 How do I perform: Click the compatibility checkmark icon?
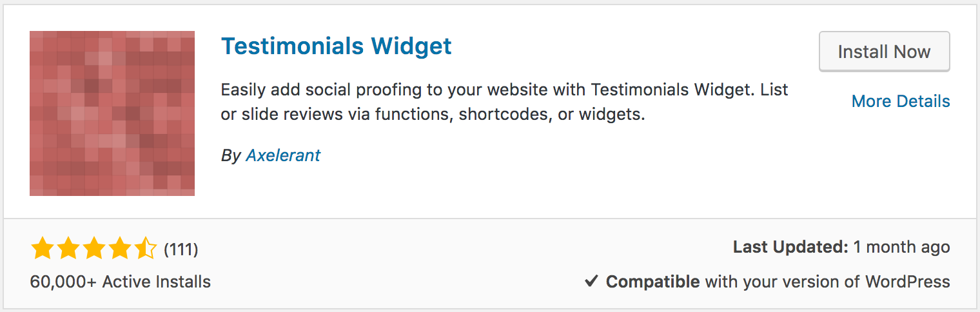tap(591, 281)
